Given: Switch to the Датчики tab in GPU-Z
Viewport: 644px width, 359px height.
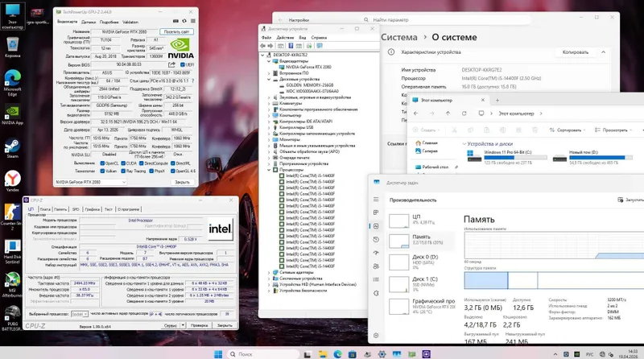Looking at the screenshot, I should tap(89, 23).
